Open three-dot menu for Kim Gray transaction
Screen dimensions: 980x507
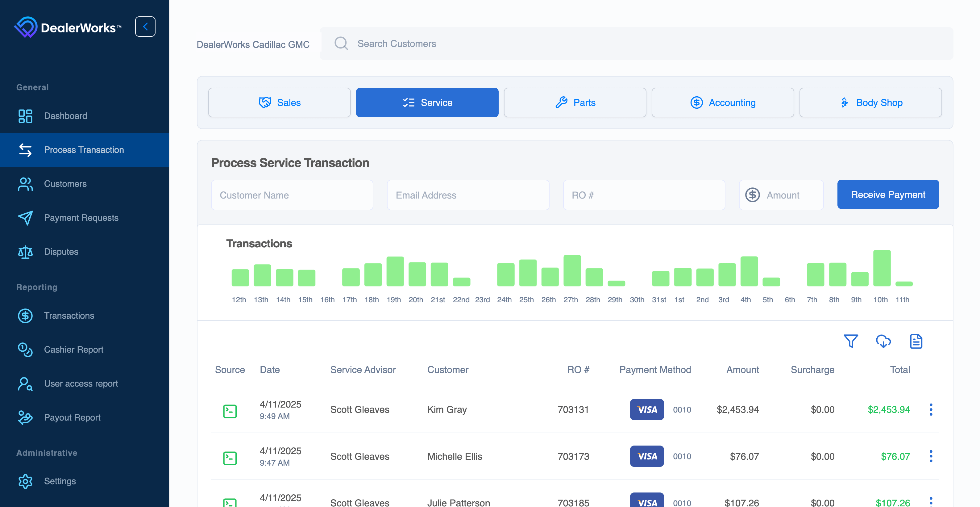point(931,409)
